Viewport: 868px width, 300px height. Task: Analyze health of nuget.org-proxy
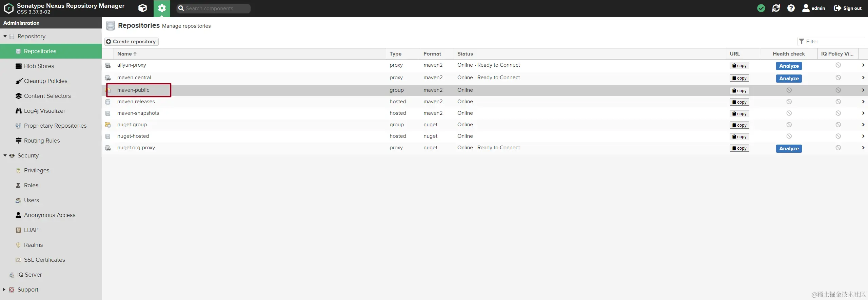(789, 149)
